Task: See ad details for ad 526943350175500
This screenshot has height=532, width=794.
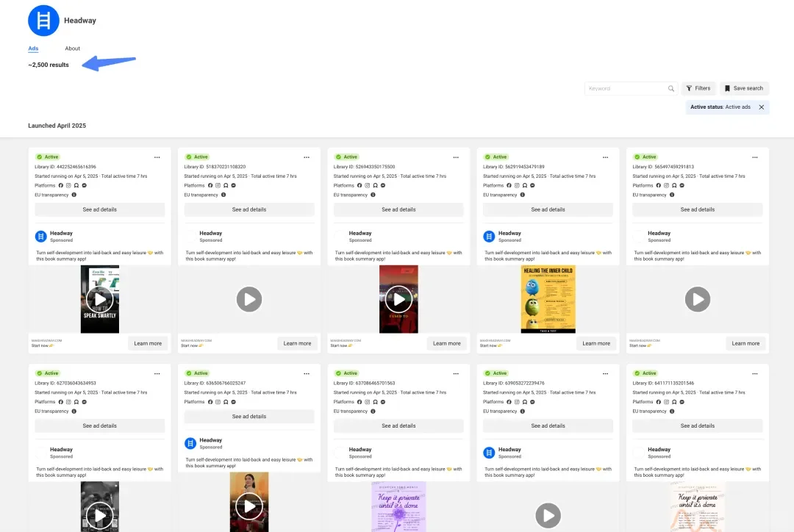Action: 398,209
